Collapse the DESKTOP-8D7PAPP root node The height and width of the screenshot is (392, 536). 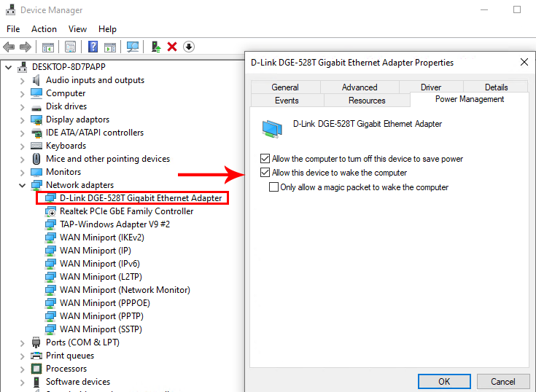pos(9,67)
